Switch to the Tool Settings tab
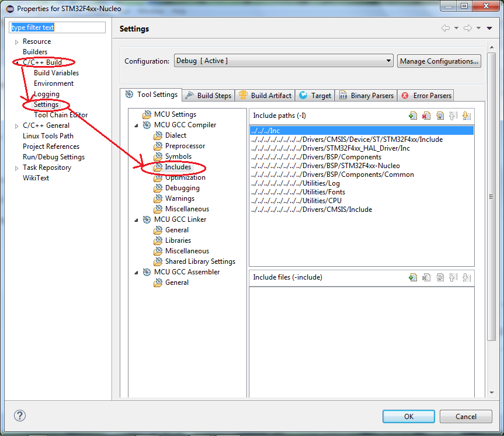Image resolution: width=504 pixels, height=436 pixels. click(151, 95)
